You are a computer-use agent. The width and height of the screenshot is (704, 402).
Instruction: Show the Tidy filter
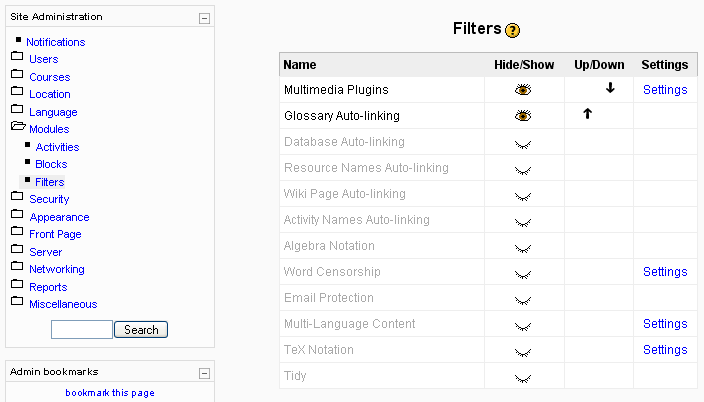[523, 377]
